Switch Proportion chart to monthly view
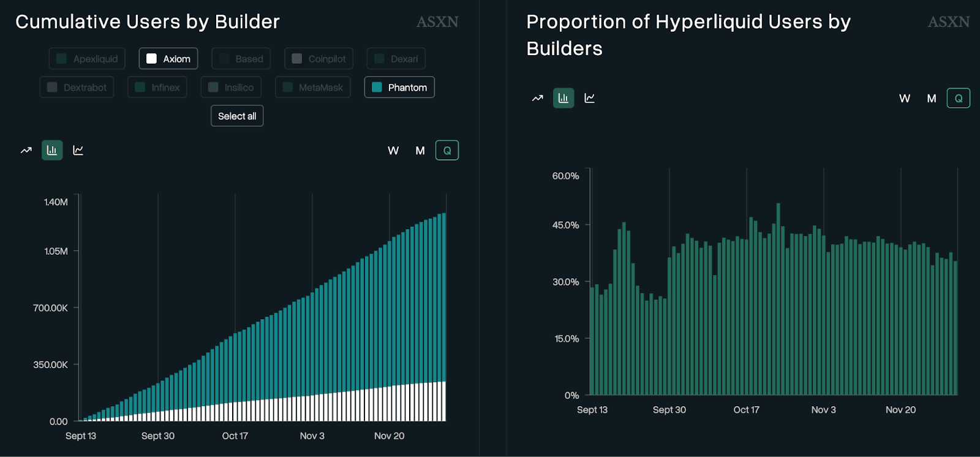The width and height of the screenshot is (980, 457). (x=932, y=98)
